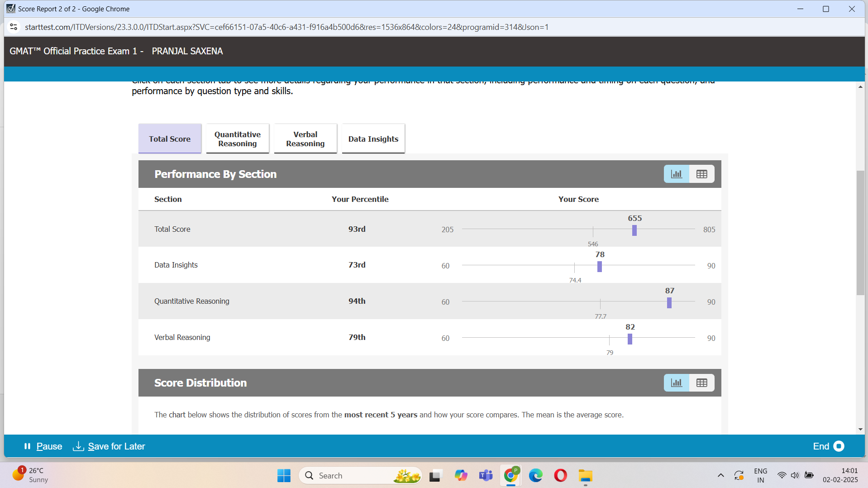868x488 pixels.
Task: Click the scroll-down arrow on the page scrollbar
Action: [x=860, y=429]
